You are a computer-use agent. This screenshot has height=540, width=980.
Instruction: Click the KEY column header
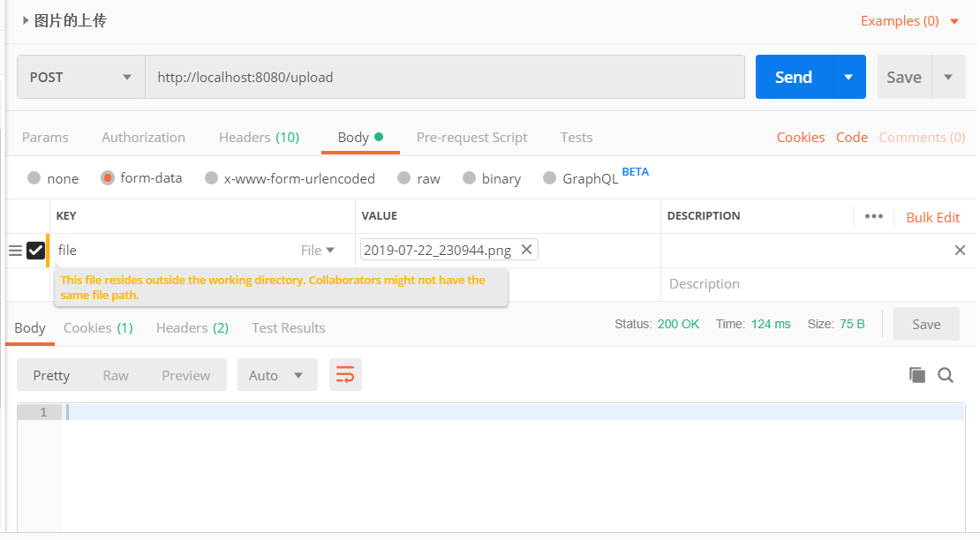pyautogui.click(x=66, y=216)
